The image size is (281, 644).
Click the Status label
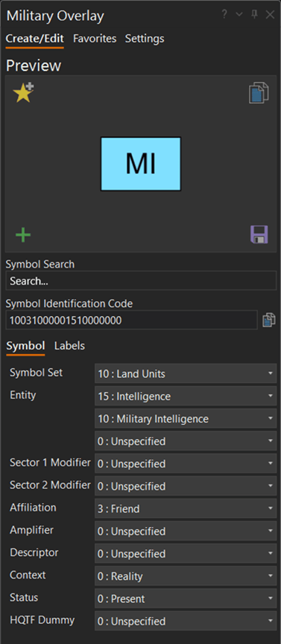click(25, 598)
